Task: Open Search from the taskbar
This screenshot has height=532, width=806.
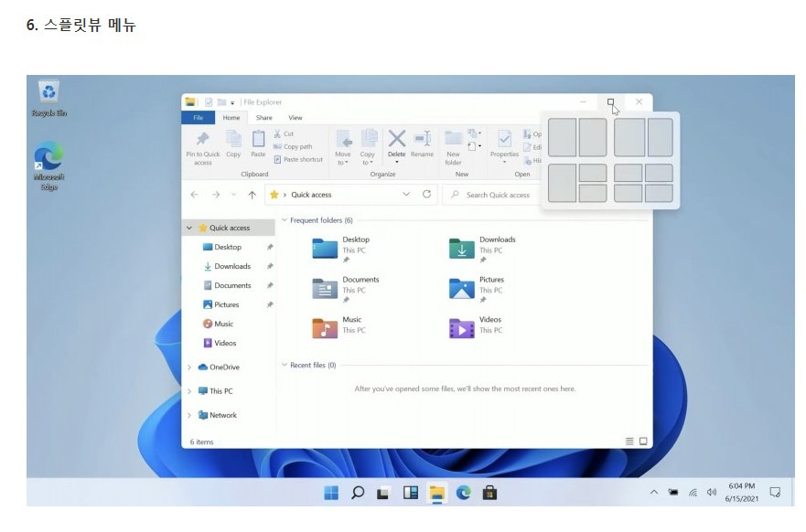Action: click(x=358, y=493)
